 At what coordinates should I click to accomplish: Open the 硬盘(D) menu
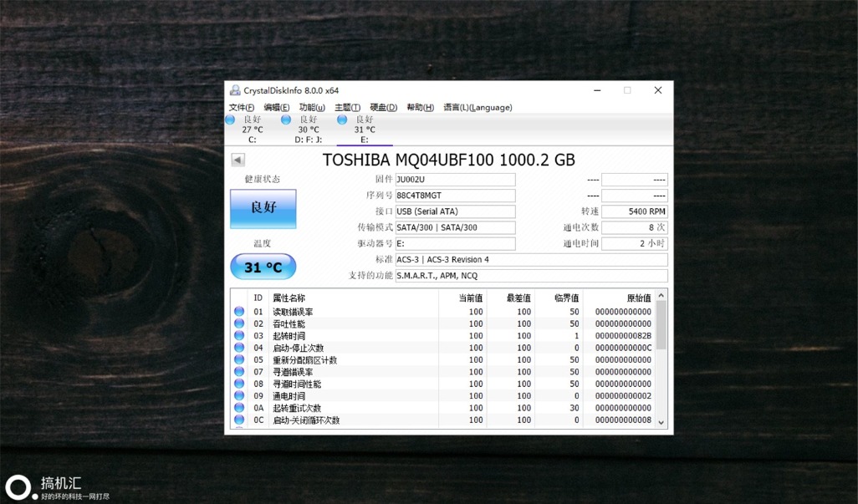(x=384, y=107)
